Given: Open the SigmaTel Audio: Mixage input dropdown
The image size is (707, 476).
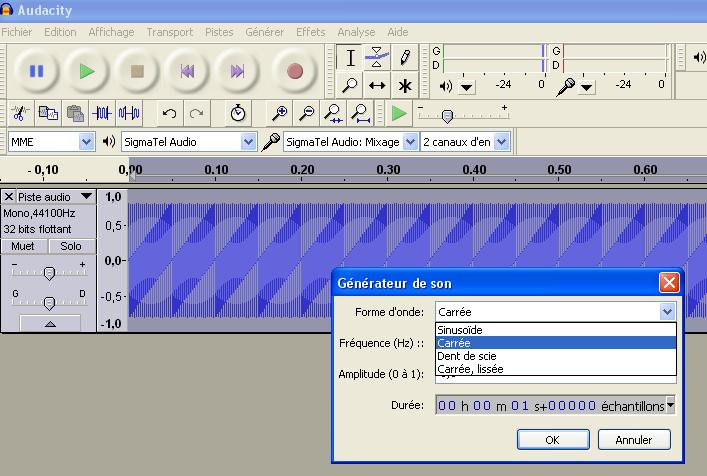Looking at the screenshot, I should point(410,142).
